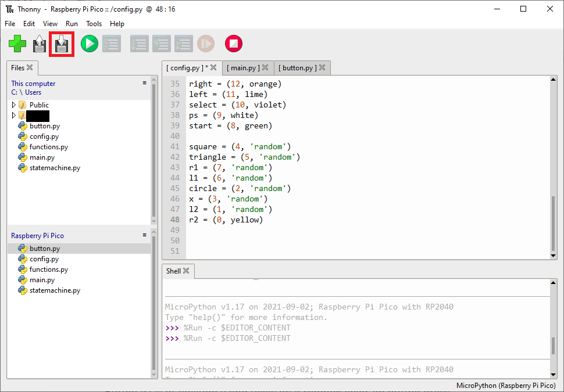This screenshot has height=392, width=564.
Task: Open the Tools menu
Action: coord(94,24)
